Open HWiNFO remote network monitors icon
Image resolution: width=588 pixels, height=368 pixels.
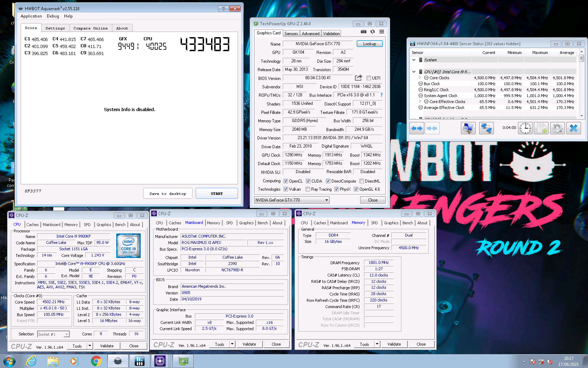coord(486,128)
